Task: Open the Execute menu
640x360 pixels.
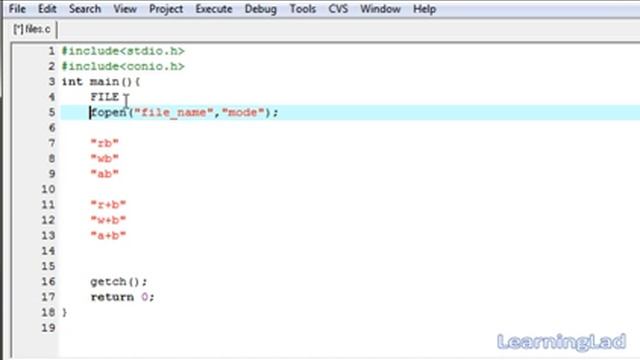Action: click(x=213, y=9)
